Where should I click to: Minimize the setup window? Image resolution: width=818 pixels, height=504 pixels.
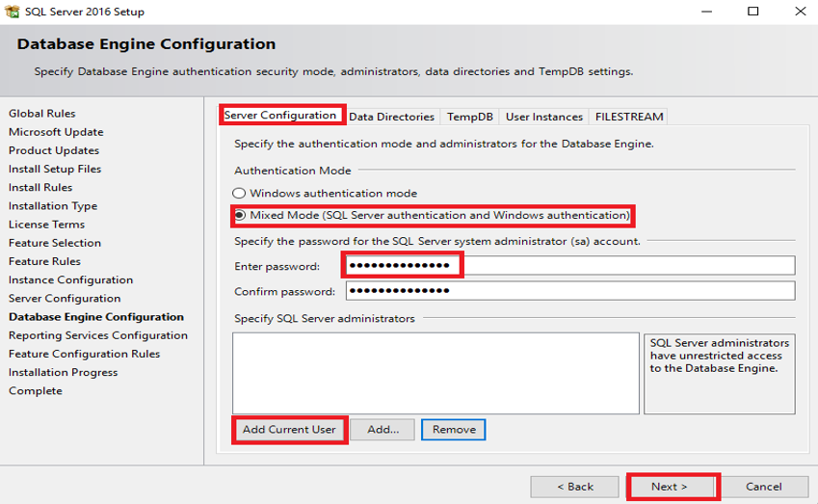tap(708, 12)
